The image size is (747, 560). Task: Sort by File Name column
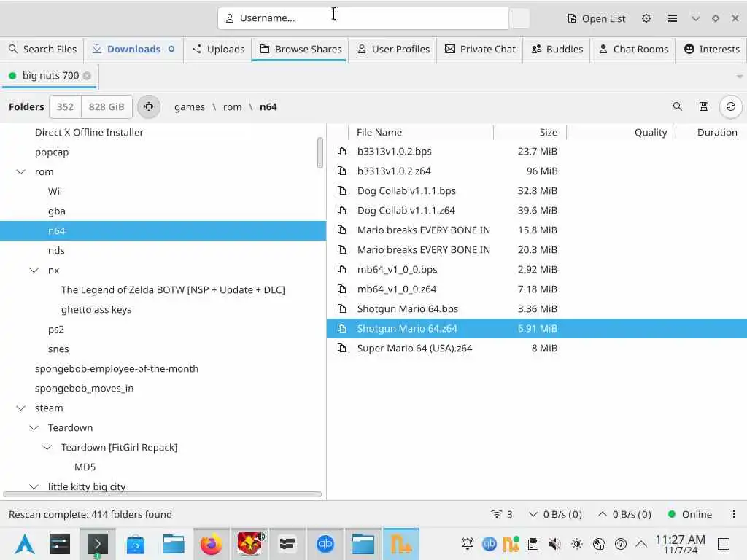pyautogui.click(x=421, y=133)
